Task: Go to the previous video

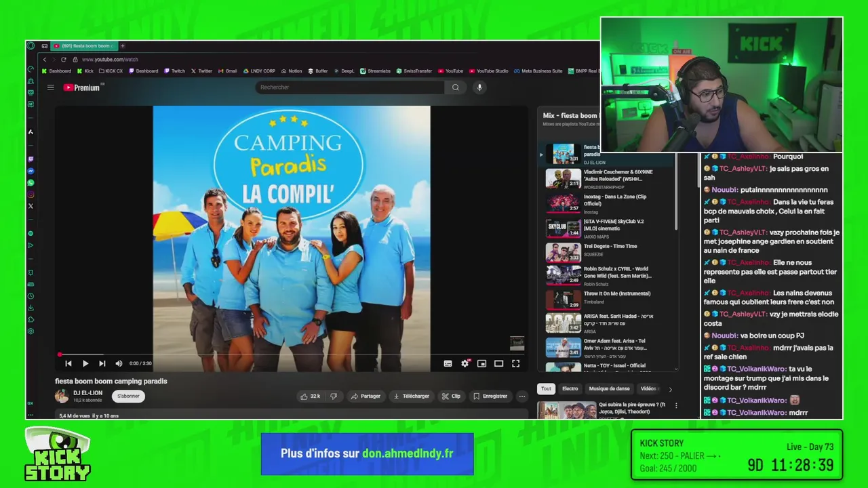Action: (x=68, y=364)
